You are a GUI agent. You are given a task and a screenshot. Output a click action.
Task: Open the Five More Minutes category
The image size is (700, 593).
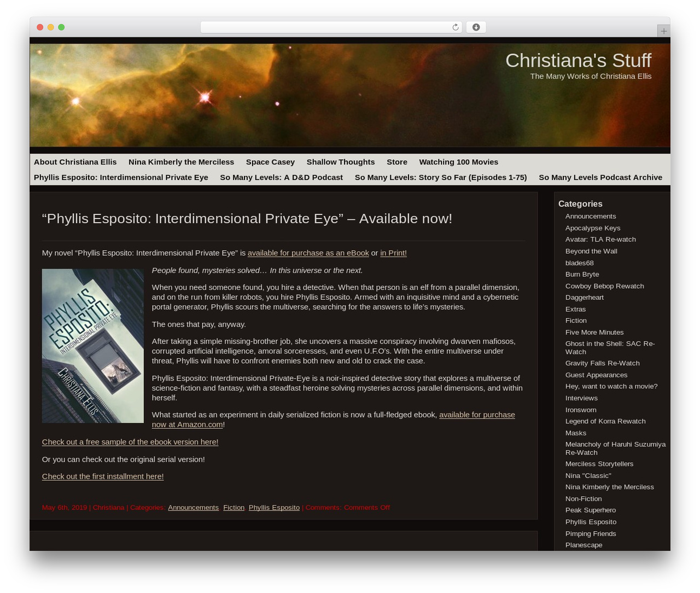click(x=594, y=333)
